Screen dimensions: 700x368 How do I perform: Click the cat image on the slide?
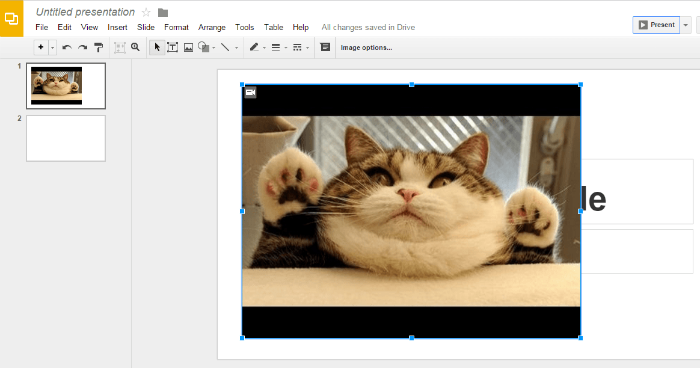click(x=411, y=211)
